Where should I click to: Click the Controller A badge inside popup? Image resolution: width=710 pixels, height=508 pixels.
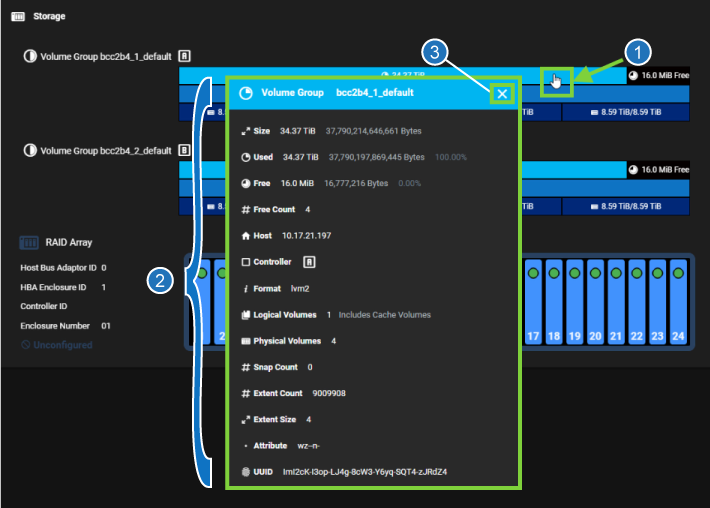[x=310, y=262]
